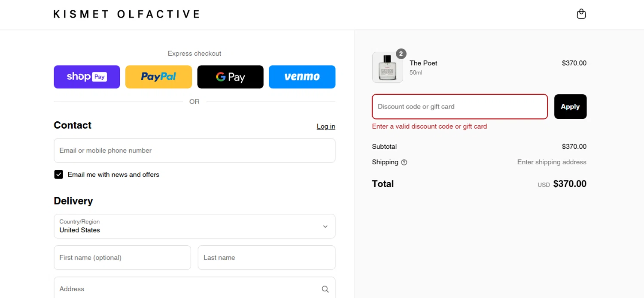Click the Log in link

click(x=326, y=126)
